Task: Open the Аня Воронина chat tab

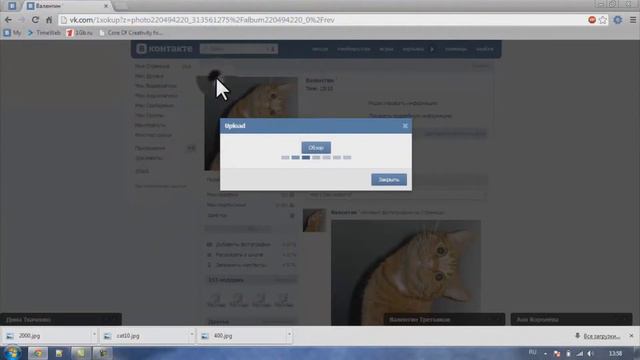Action: point(571,319)
